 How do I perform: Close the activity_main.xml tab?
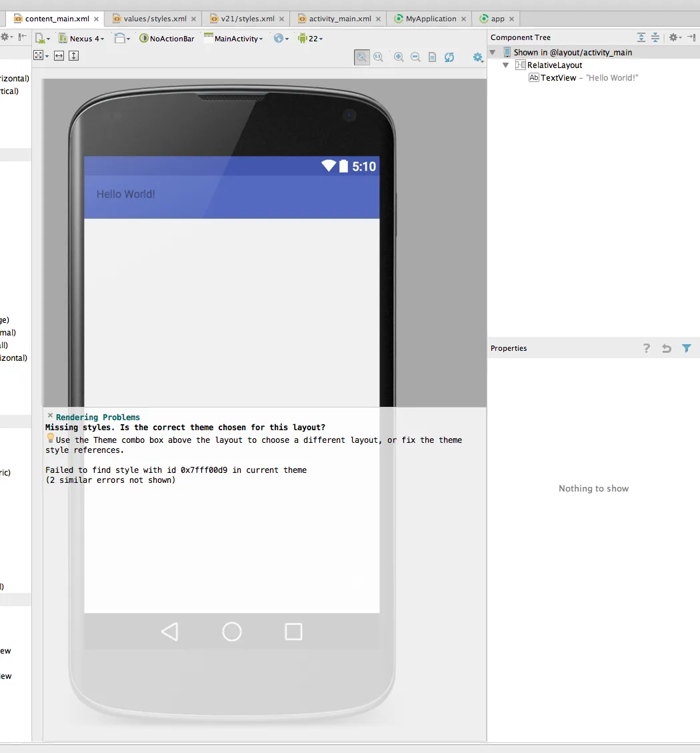coord(378,19)
